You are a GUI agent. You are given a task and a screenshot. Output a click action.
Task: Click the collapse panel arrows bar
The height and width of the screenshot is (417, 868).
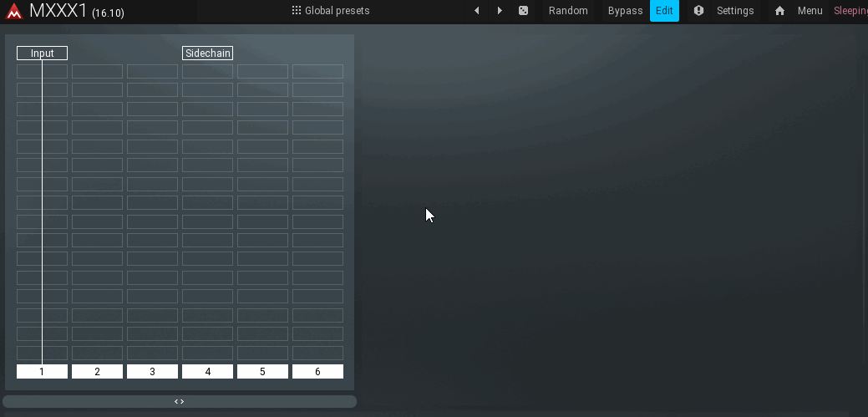click(x=180, y=401)
